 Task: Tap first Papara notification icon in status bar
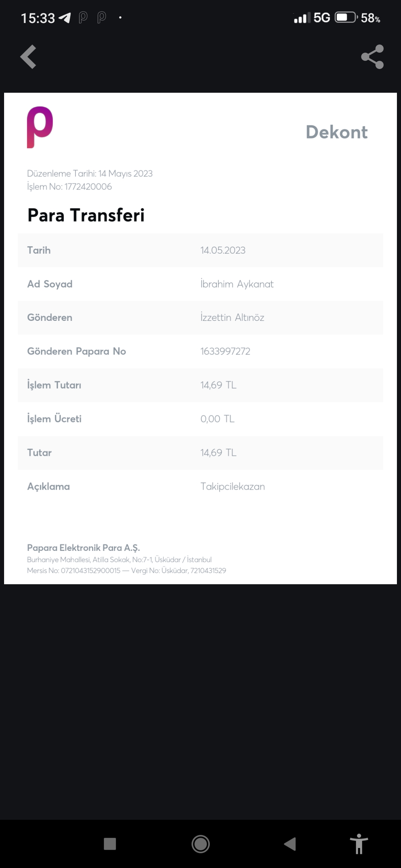tap(83, 17)
